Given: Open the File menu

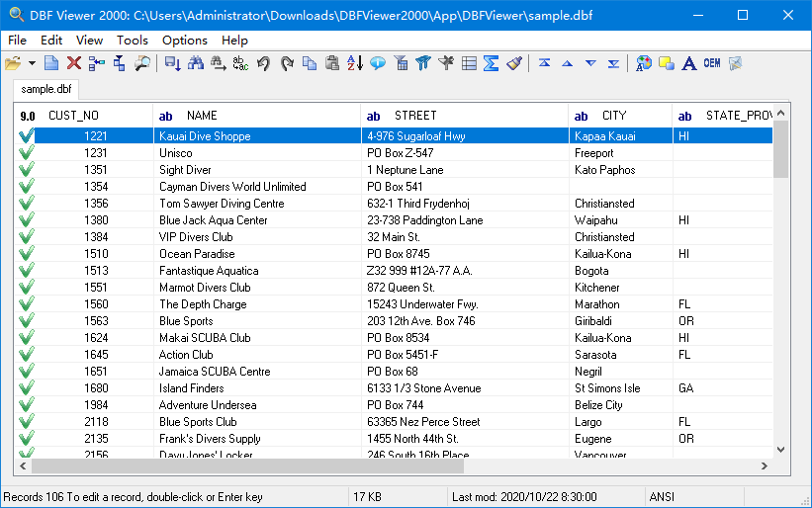Looking at the screenshot, I should pos(17,40).
